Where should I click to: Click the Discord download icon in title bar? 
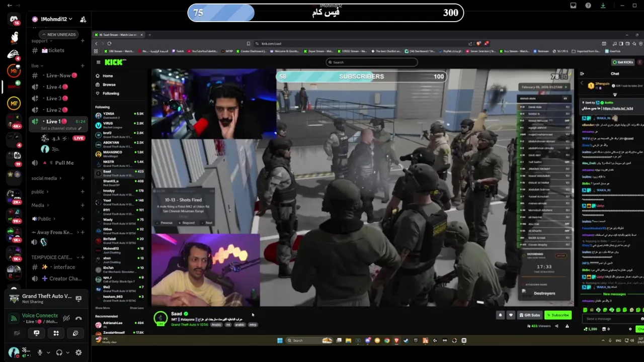tap(603, 6)
